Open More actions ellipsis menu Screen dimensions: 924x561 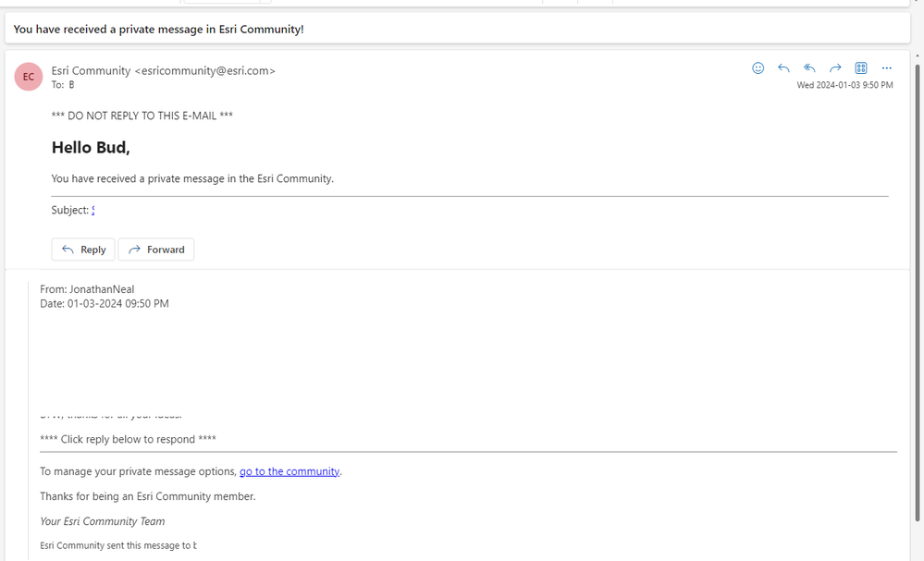tap(887, 68)
